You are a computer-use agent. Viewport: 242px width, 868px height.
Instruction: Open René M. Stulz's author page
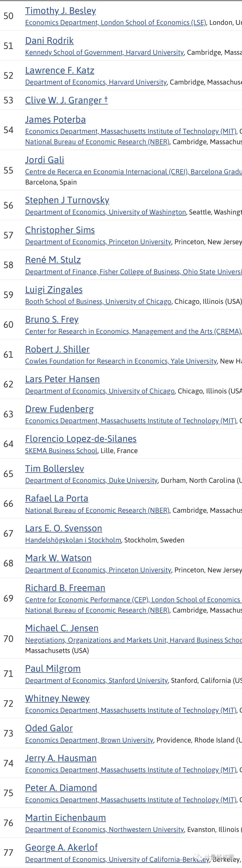click(53, 260)
